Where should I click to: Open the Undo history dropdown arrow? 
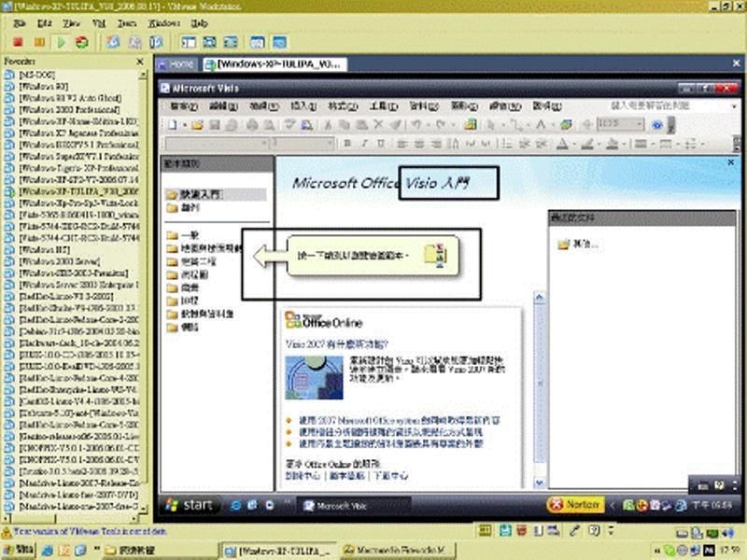428,125
